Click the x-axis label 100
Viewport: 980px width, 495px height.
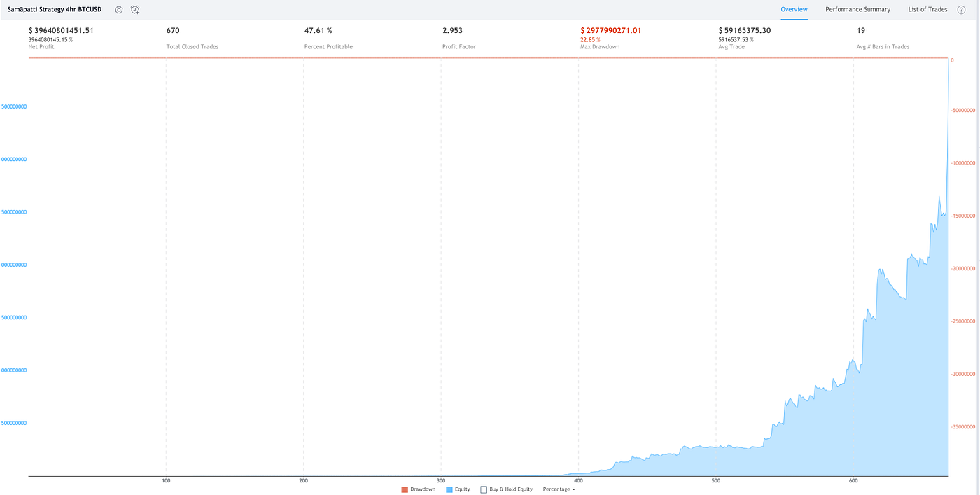pos(166,482)
